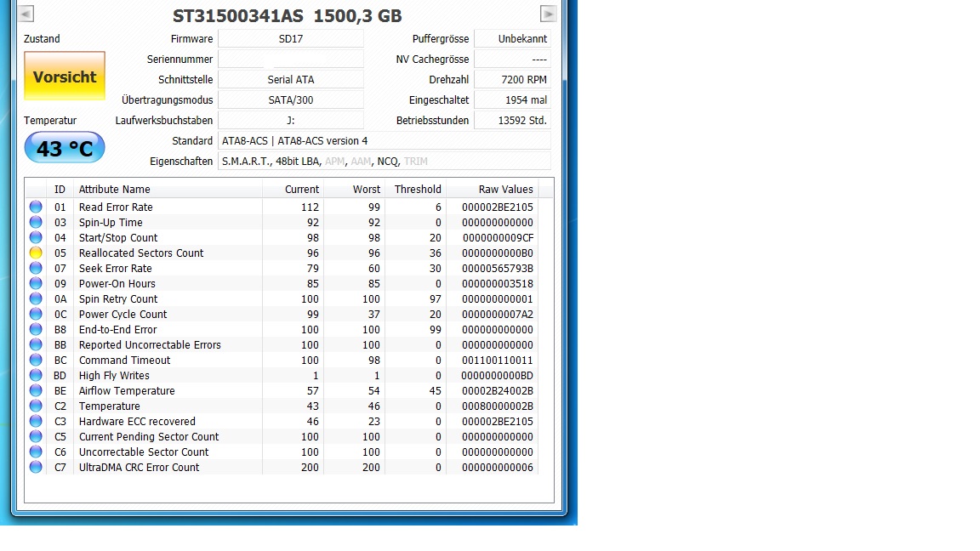Select blue status icon for Power-On Hours

pyautogui.click(x=36, y=284)
